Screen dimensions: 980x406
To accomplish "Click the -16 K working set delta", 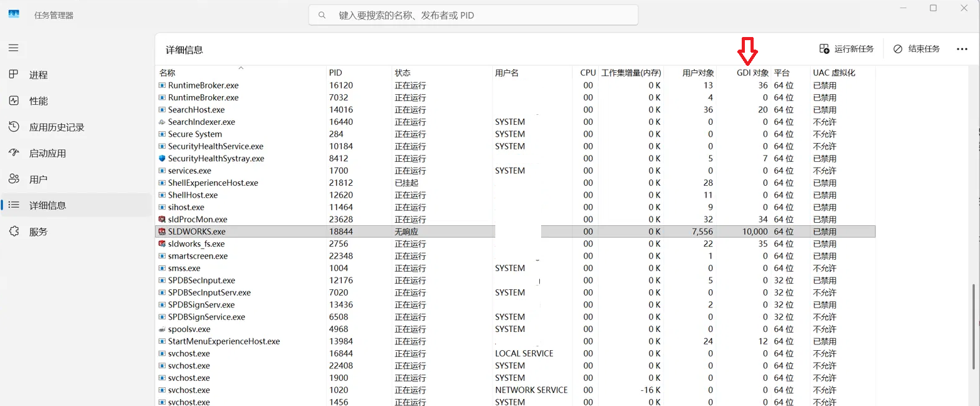I will pos(650,390).
